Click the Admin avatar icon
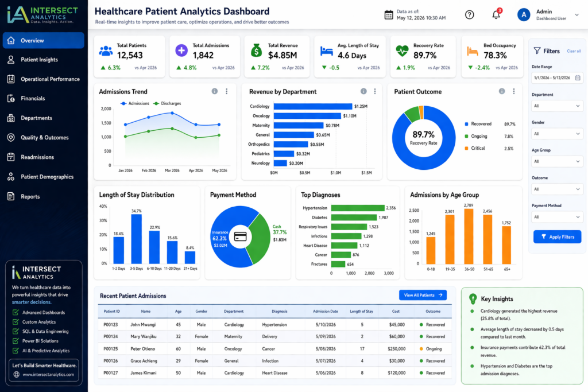This screenshot has width=588, height=392. (x=524, y=15)
